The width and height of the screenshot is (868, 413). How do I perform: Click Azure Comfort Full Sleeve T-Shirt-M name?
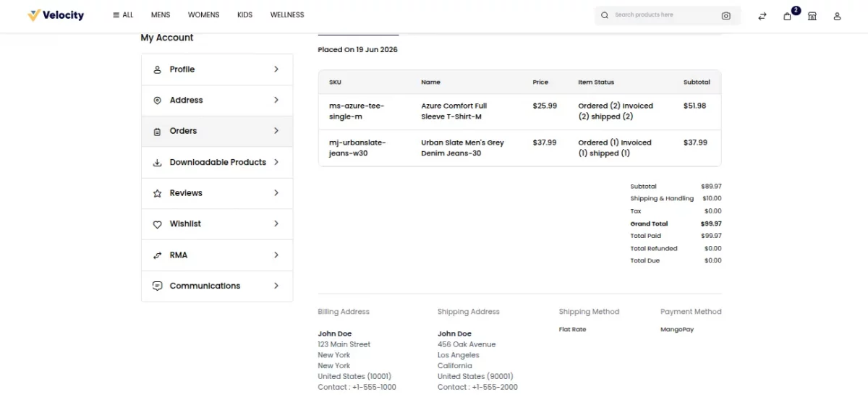pos(454,111)
